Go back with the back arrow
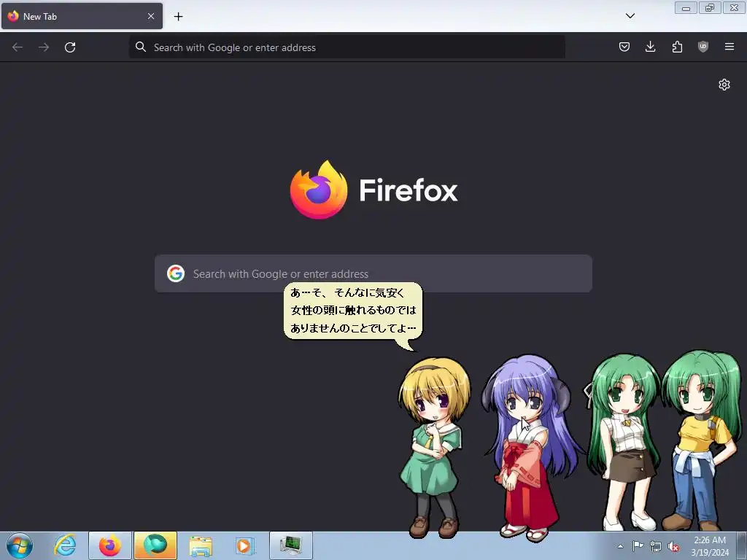747x560 pixels. tap(18, 47)
